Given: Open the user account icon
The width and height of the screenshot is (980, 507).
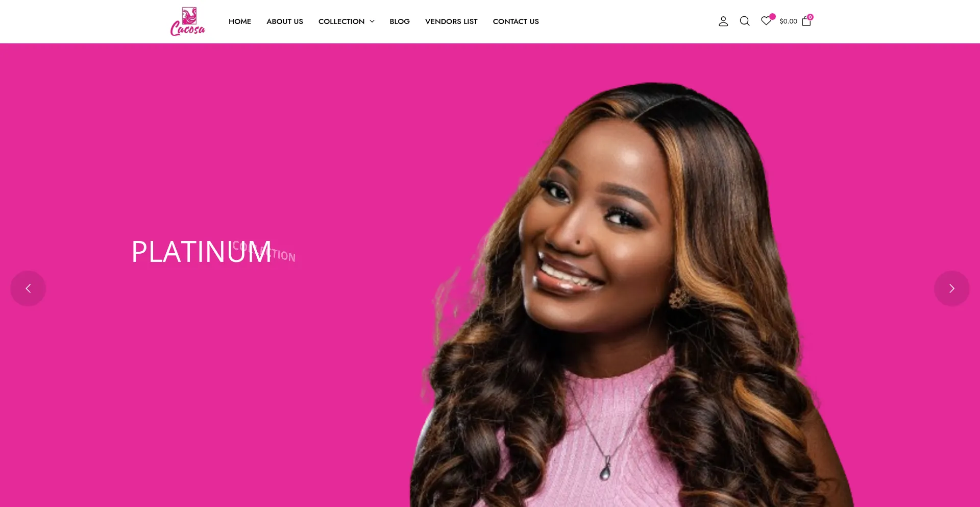Looking at the screenshot, I should click(x=723, y=21).
